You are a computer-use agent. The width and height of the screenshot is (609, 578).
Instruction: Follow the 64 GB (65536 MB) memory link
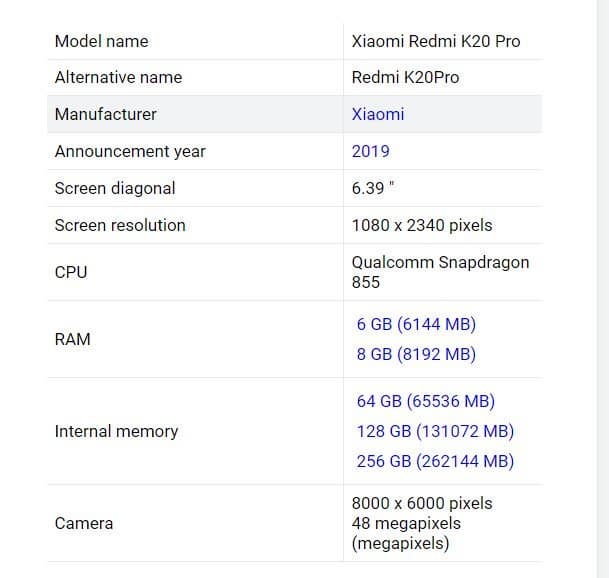click(x=425, y=401)
